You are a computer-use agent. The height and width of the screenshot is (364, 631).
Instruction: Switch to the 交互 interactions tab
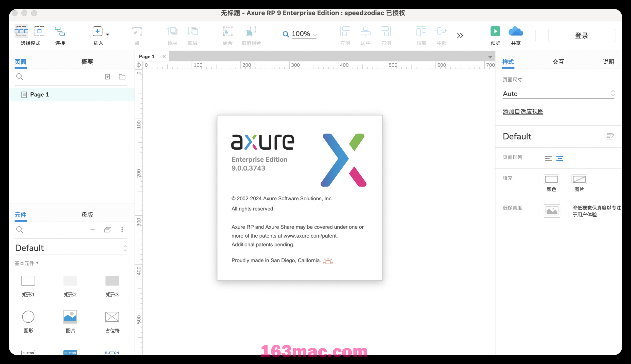558,62
